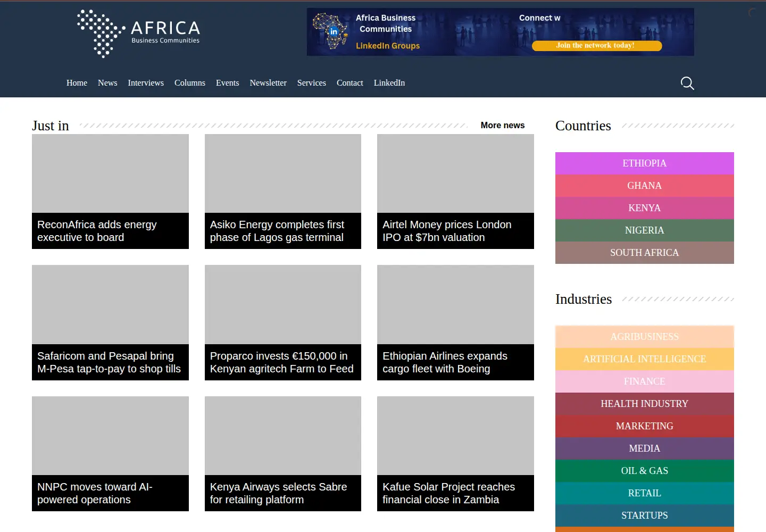
Task: Open the South Africa country category
Action: tap(645, 253)
